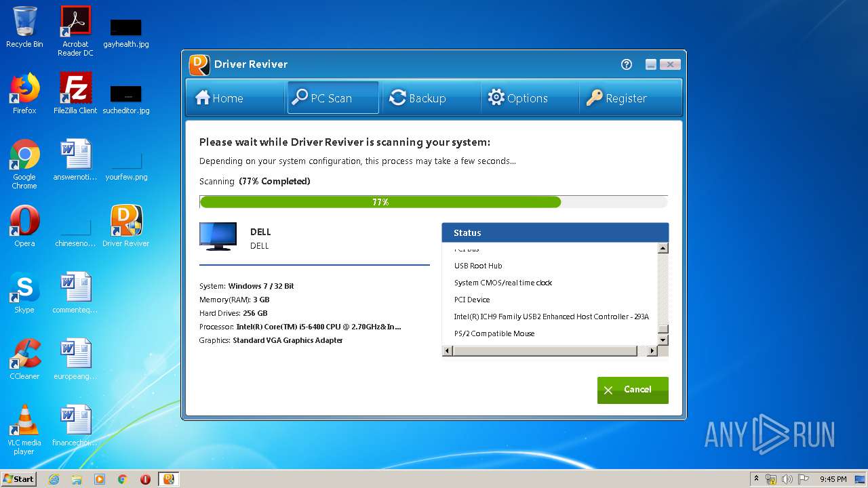
Task: Open the Home tab in Driver Reviver
Action: pos(235,98)
